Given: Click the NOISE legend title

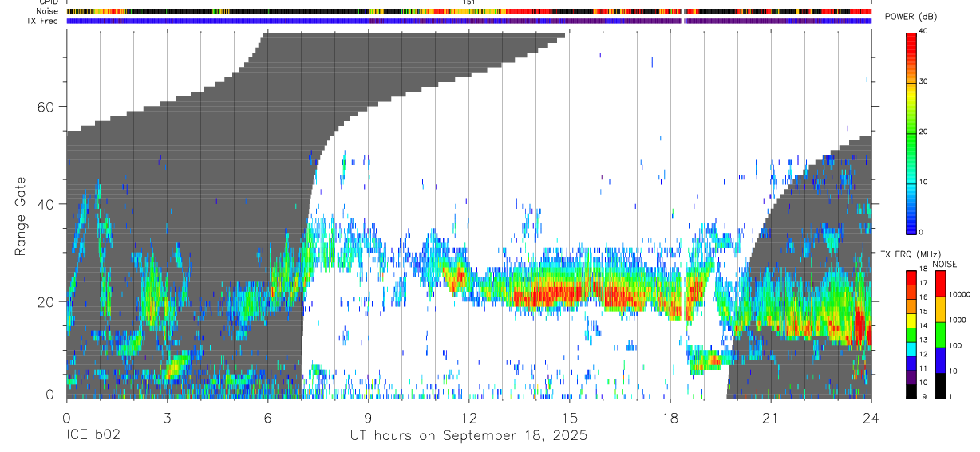Looking at the screenshot, I should [x=945, y=264].
